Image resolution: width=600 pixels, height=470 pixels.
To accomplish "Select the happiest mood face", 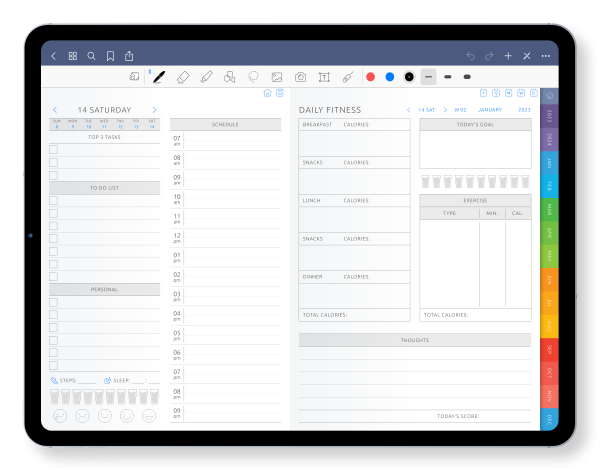I will pyautogui.click(x=149, y=416).
